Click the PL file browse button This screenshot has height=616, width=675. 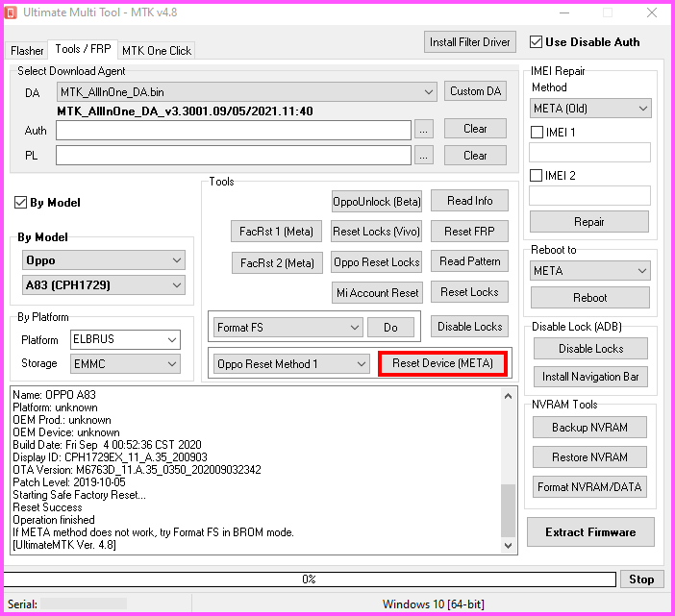424,155
